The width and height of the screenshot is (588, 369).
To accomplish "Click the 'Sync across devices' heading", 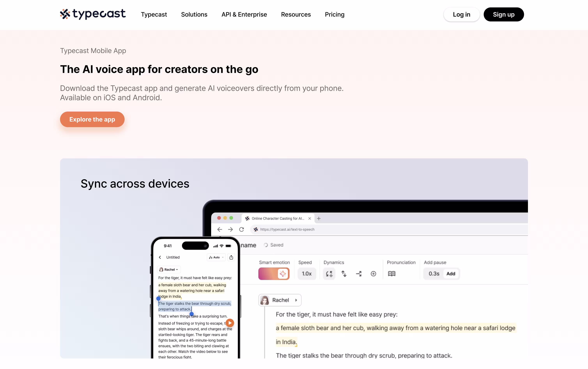I will (x=135, y=184).
